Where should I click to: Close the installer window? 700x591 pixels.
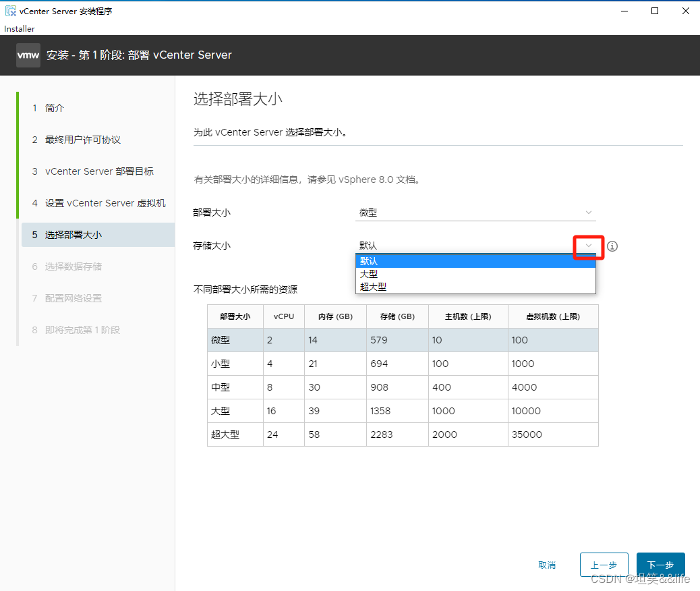(686, 11)
